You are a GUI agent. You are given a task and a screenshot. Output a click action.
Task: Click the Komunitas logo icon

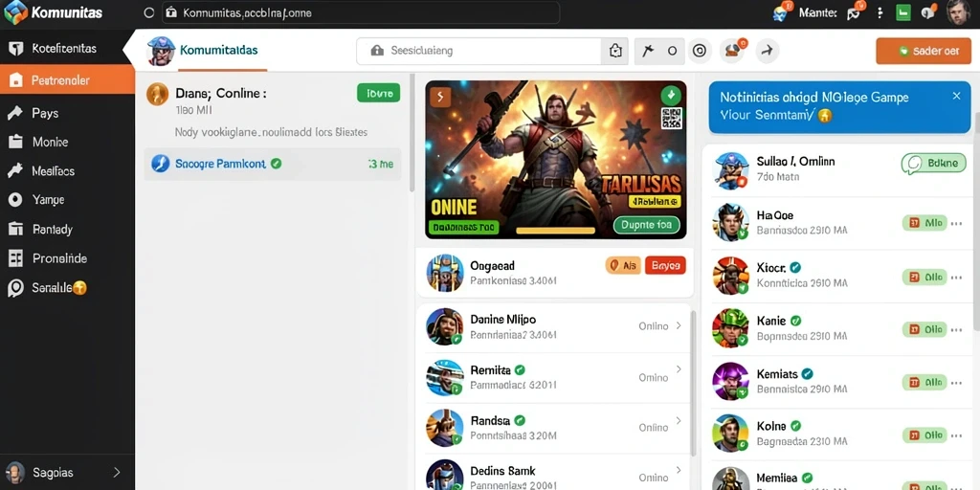(15, 12)
